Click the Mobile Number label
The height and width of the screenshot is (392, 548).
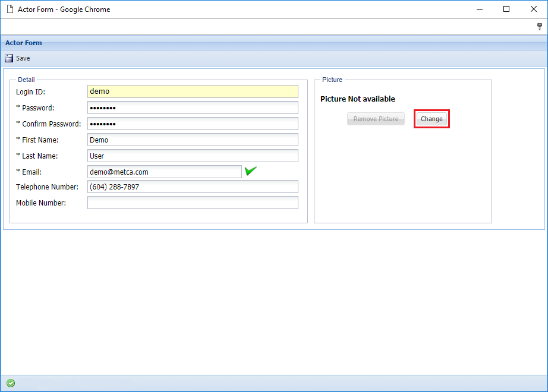[x=41, y=203]
